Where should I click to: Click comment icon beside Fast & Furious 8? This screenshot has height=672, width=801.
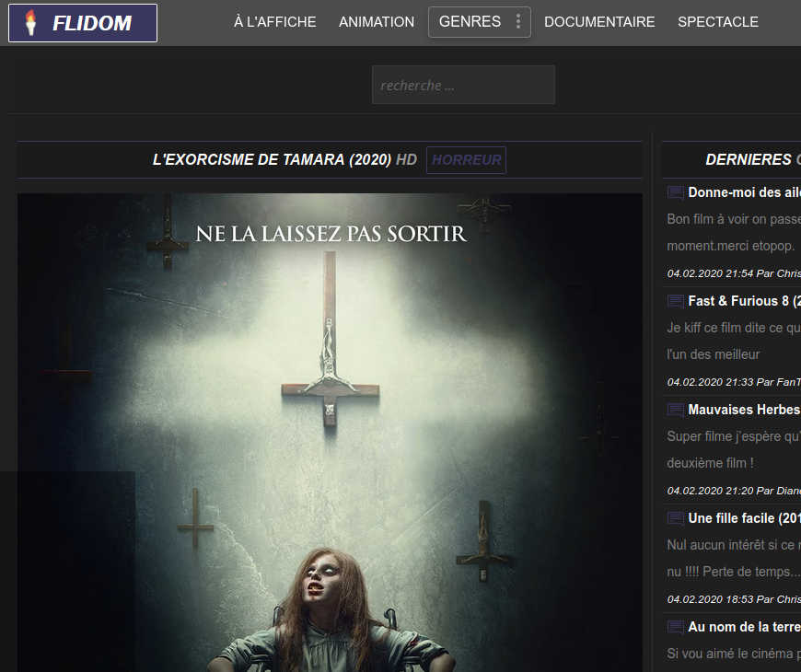(676, 302)
